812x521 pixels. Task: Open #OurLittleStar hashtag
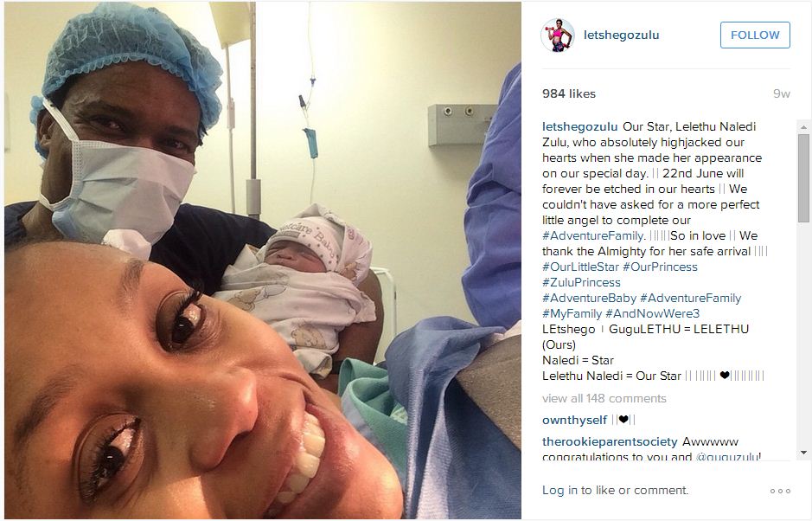580,267
